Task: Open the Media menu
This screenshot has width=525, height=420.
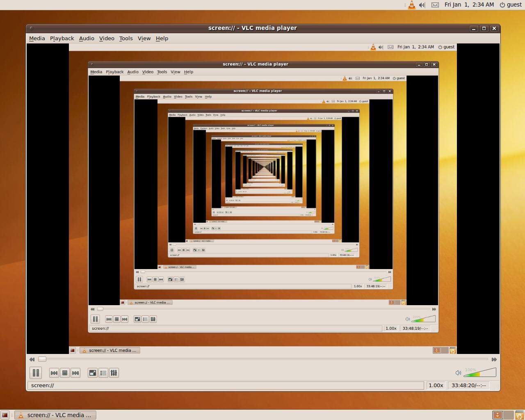Action: point(37,38)
